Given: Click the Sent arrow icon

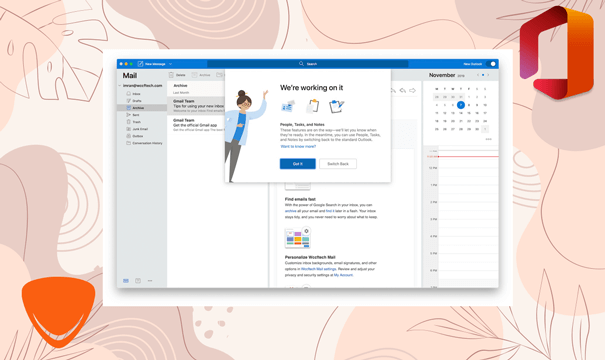Looking at the screenshot, I should coord(128,115).
